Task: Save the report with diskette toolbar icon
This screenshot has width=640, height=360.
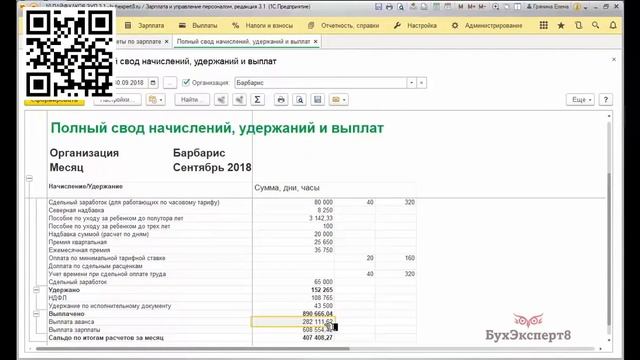Action: coord(318,100)
